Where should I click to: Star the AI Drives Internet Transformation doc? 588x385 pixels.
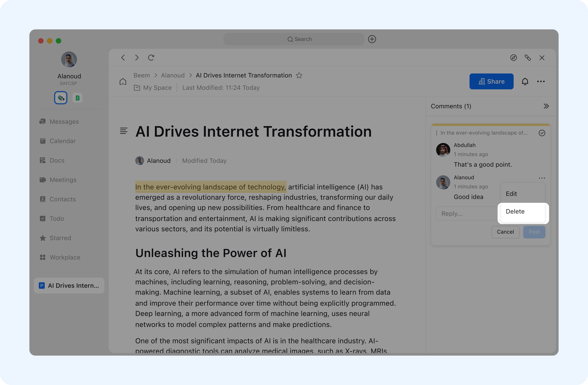[x=299, y=75]
